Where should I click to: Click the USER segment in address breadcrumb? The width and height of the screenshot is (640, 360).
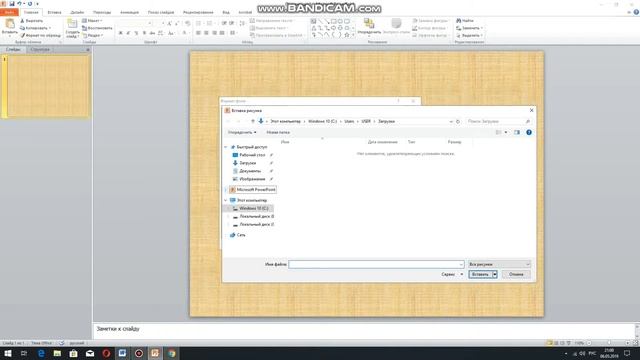(366, 121)
